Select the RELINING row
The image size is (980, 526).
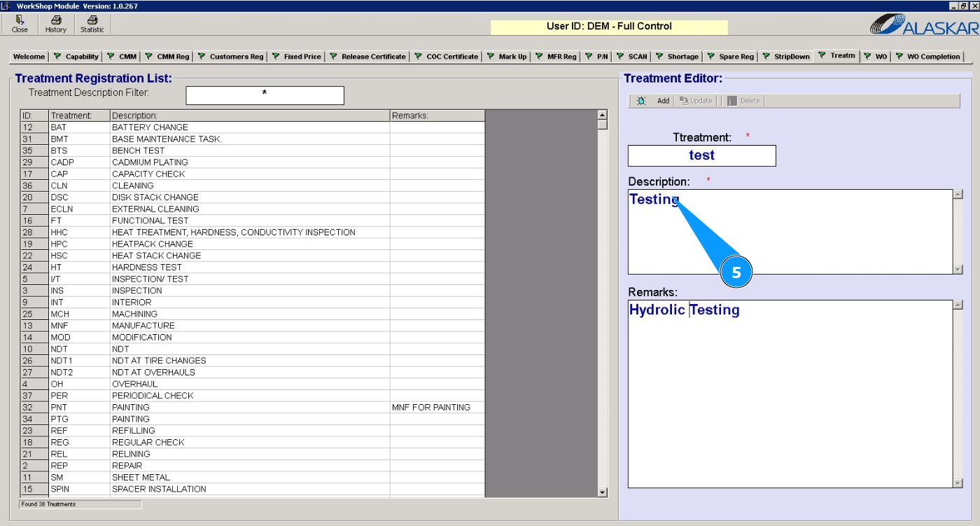[252, 454]
